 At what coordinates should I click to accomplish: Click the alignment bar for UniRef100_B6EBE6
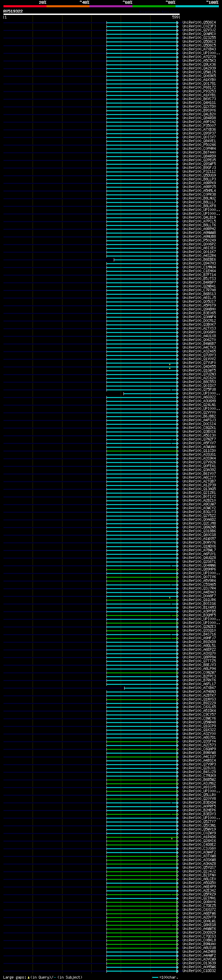point(146,260)
